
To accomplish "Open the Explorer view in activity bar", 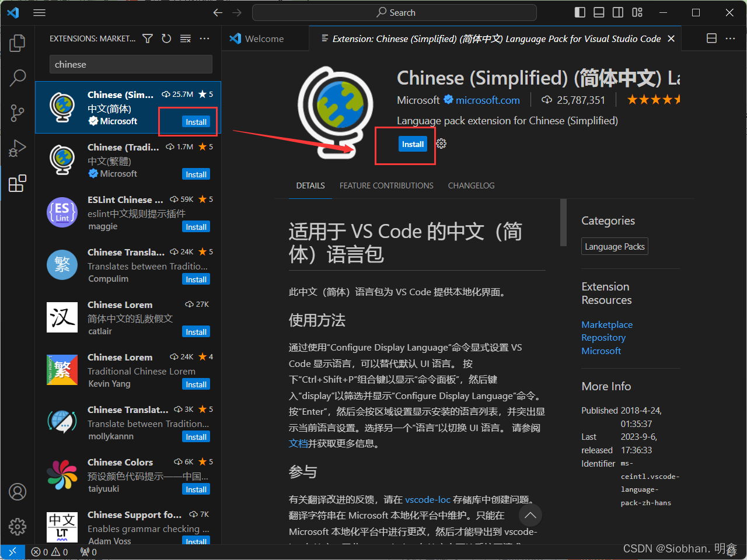I will [18, 43].
